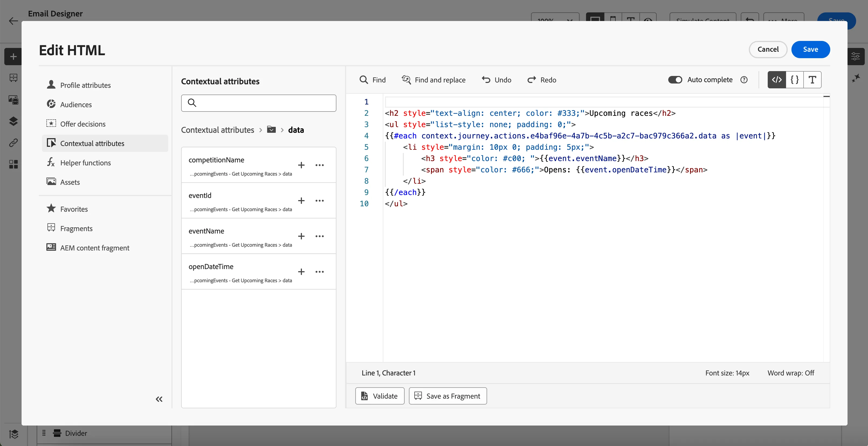Viewport: 868px width, 446px height.
Task: Validate the HTML code
Action: coord(380,396)
